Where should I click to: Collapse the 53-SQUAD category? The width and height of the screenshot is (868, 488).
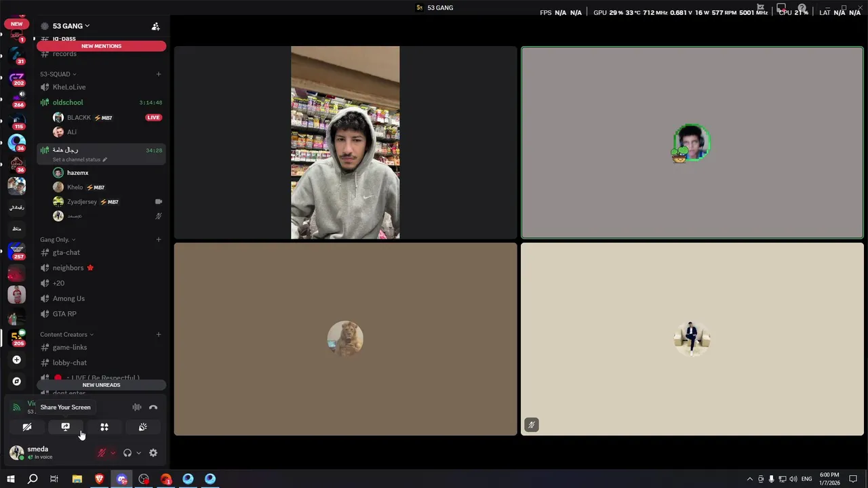click(58, 74)
